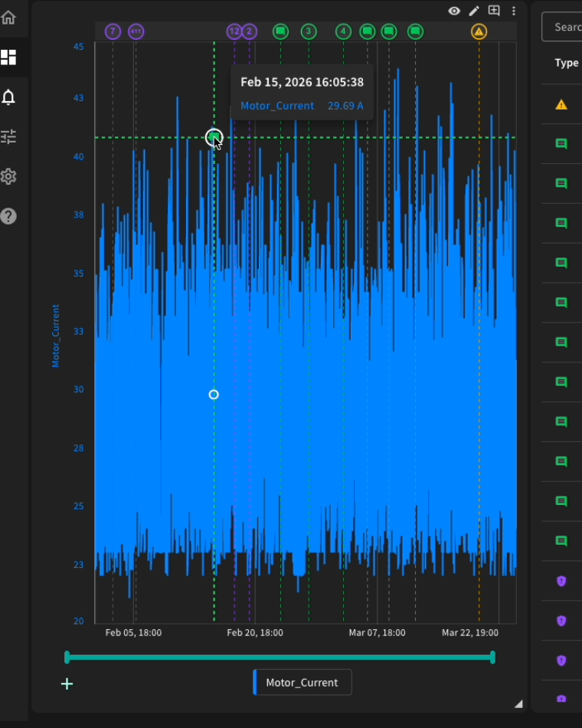Select the purple event marker numbered 2
The width and height of the screenshot is (582, 728).
click(249, 31)
